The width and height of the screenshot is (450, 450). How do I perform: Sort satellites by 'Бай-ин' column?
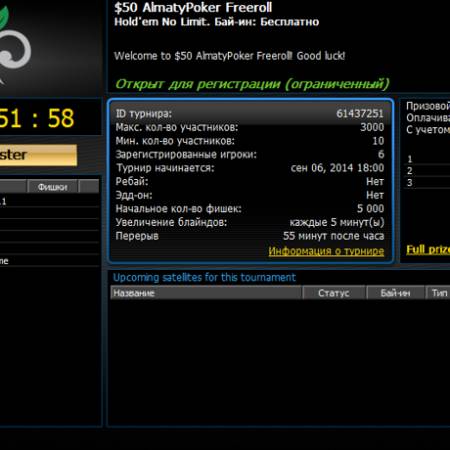[x=395, y=293]
